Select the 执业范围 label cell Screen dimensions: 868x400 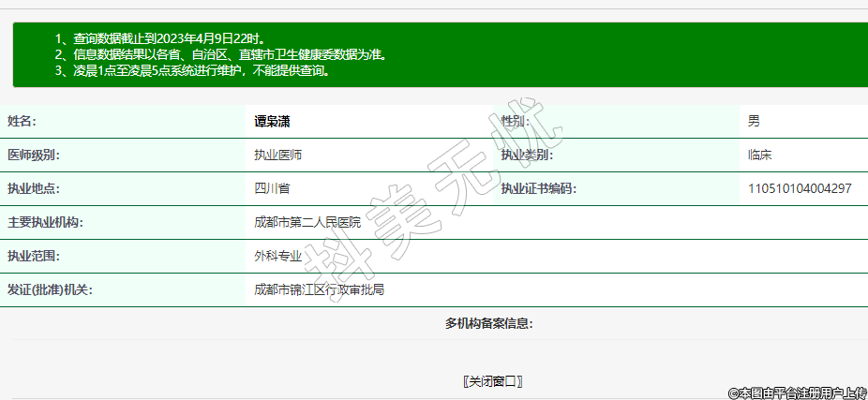(x=34, y=256)
